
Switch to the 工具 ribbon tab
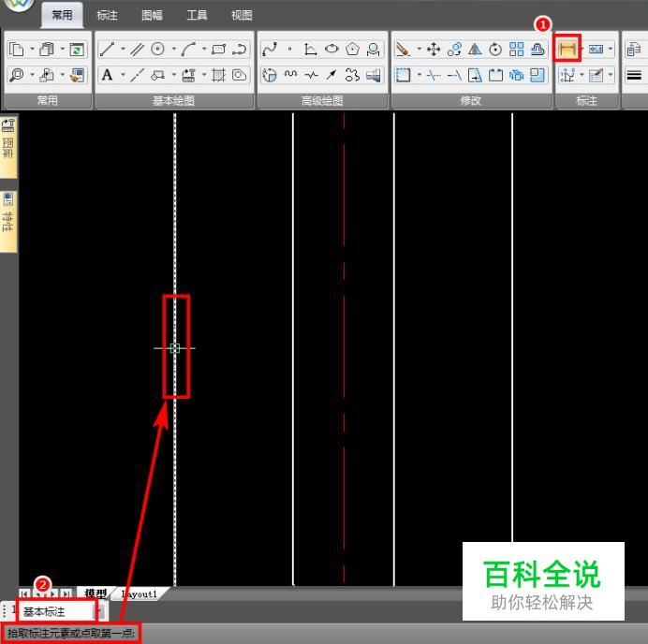[197, 15]
